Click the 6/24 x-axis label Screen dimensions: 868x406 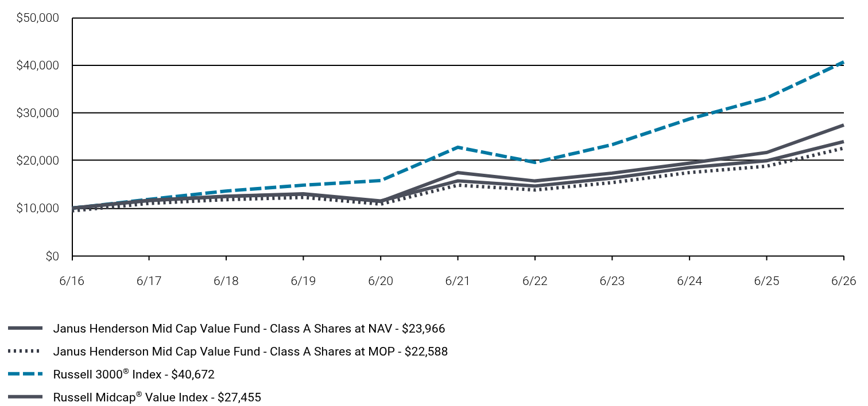pos(689,281)
